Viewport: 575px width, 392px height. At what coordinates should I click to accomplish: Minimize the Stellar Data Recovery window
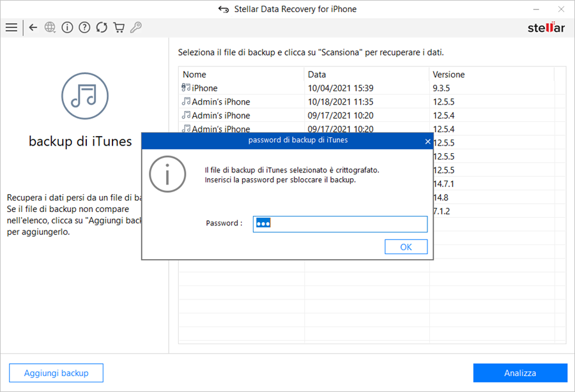point(536,9)
